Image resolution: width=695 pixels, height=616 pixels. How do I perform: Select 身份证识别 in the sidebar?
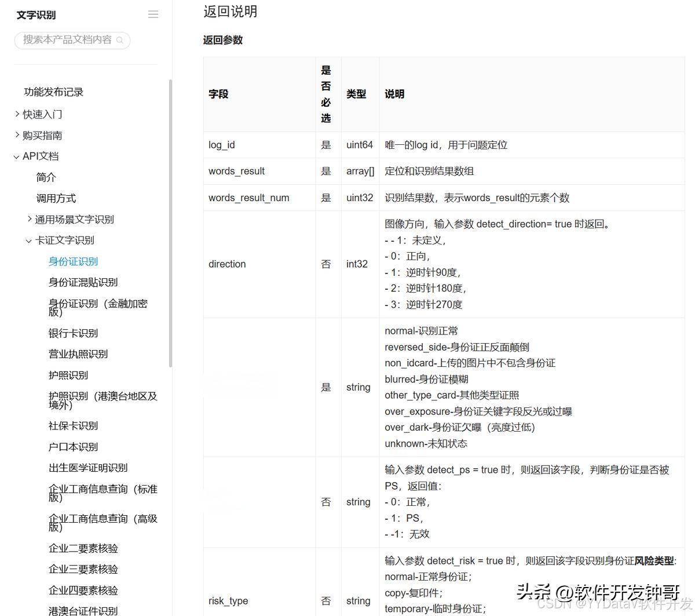[73, 261]
